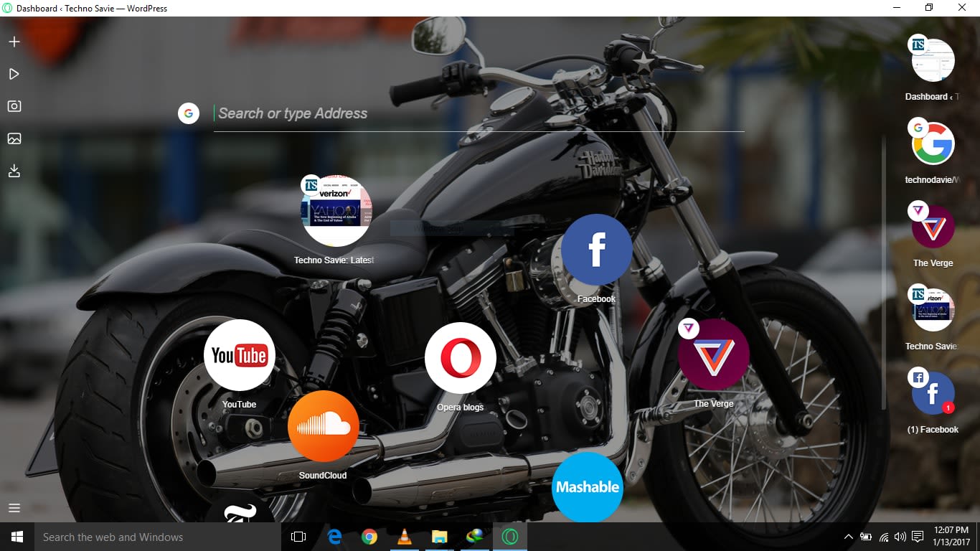Screen dimensions: 980x551
Task: Open The Verge speed dial bubble
Action: coord(714,354)
